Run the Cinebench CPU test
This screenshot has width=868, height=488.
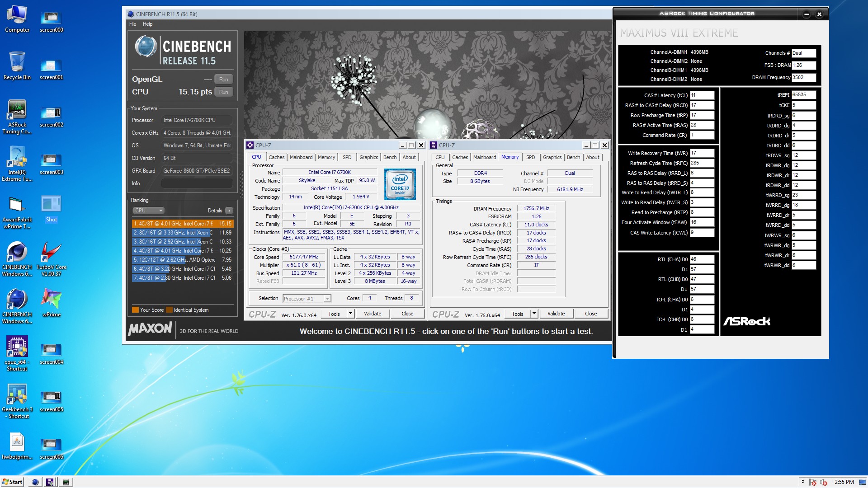[x=223, y=92]
